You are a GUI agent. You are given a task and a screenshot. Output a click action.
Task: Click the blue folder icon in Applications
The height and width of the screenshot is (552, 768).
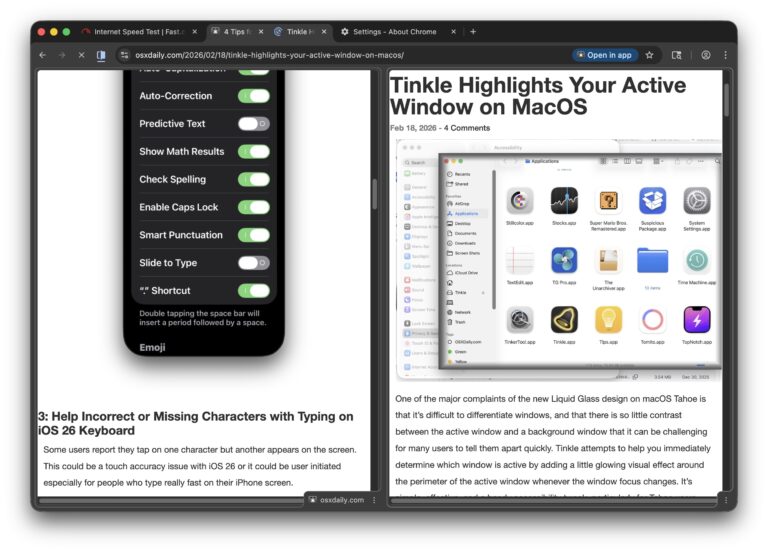click(652, 261)
